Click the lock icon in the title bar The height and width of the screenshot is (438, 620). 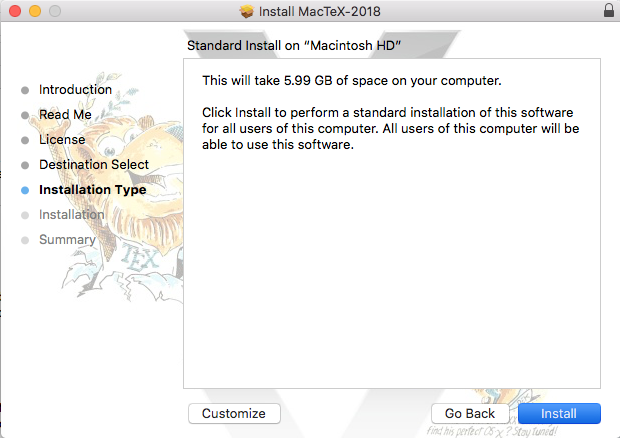pyautogui.click(x=609, y=11)
